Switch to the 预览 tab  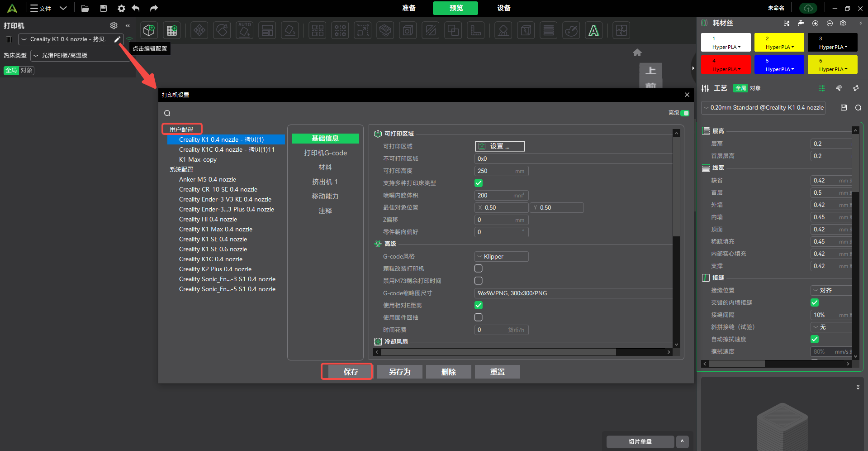point(455,8)
